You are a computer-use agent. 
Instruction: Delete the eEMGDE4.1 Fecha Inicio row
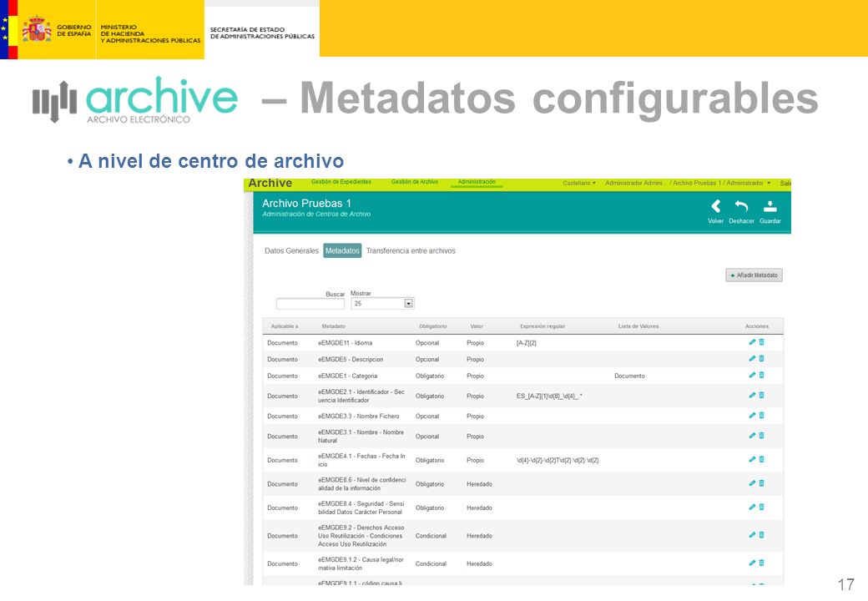762,459
